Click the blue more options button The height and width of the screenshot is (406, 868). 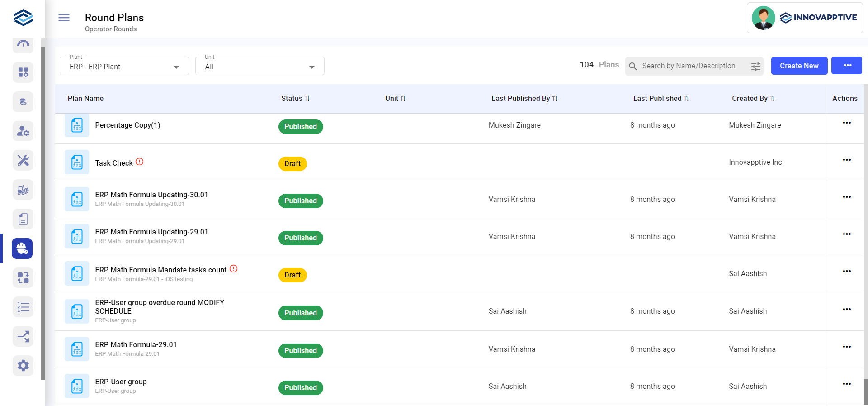[846, 66]
